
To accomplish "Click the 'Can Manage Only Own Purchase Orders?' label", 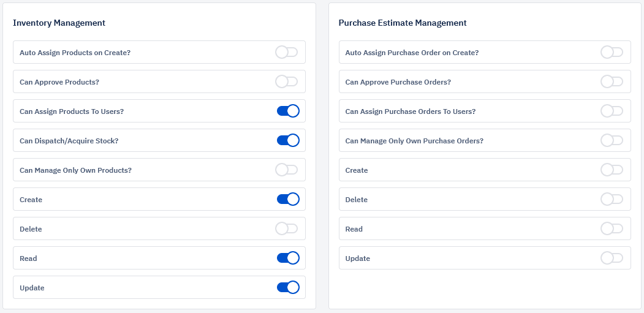I will point(414,141).
